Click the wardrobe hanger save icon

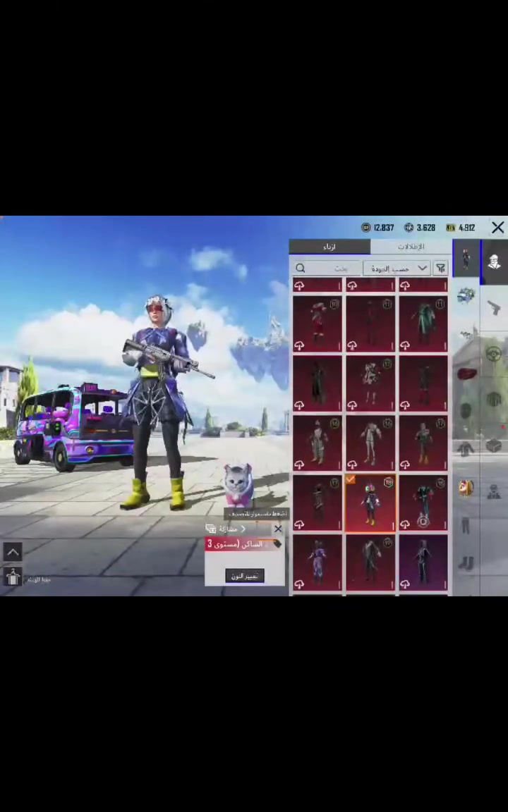coord(13,577)
